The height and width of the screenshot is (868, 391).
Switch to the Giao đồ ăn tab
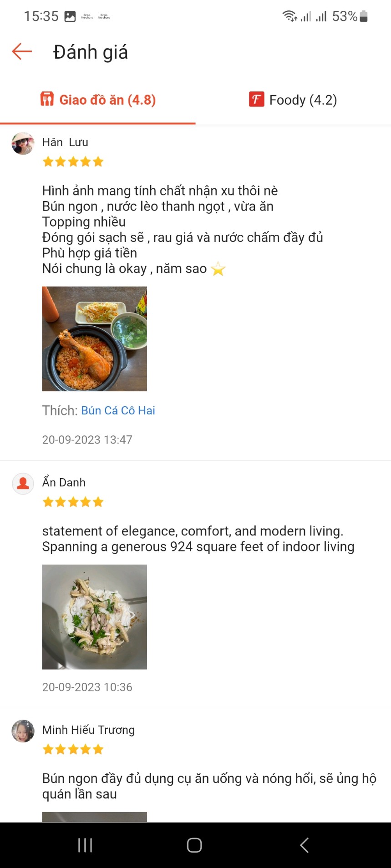point(98,100)
